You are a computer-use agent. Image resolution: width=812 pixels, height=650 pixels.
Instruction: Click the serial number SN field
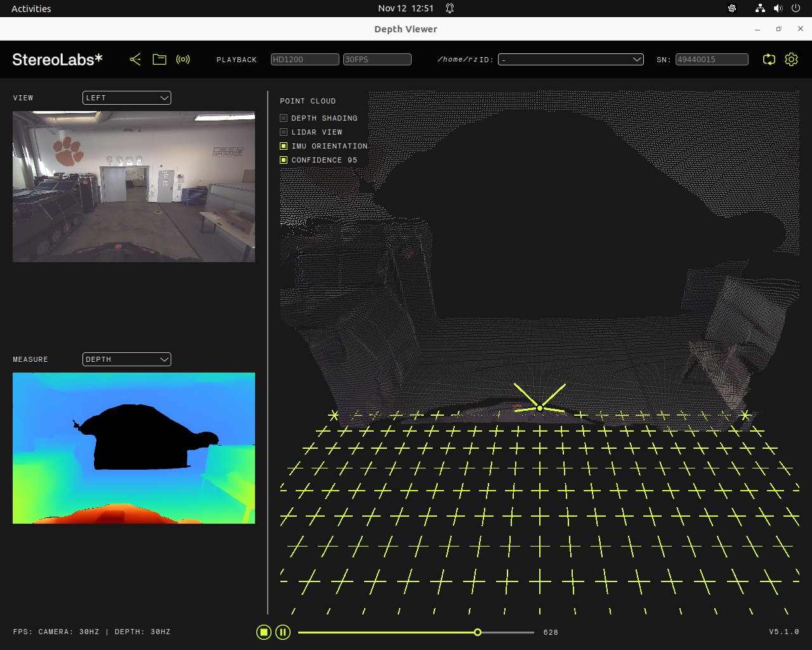click(x=711, y=60)
